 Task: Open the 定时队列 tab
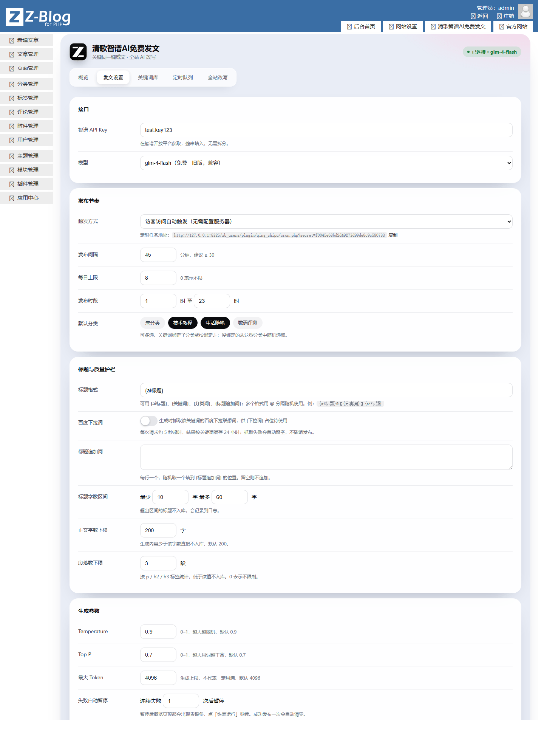[x=183, y=77]
